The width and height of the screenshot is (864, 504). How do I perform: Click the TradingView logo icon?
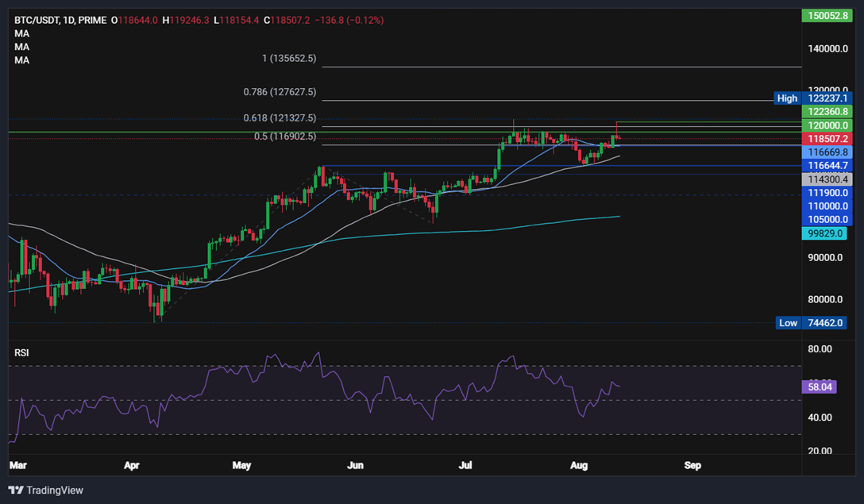coord(16,490)
